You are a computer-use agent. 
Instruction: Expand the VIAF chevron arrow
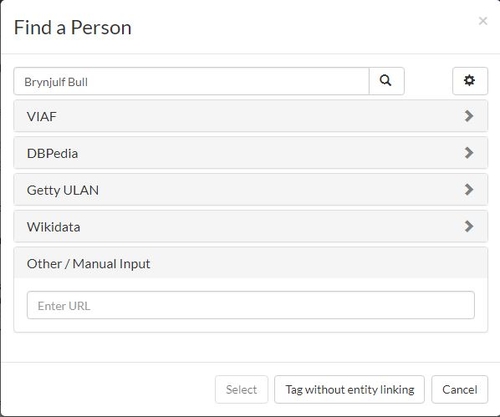pyautogui.click(x=469, y=116)
